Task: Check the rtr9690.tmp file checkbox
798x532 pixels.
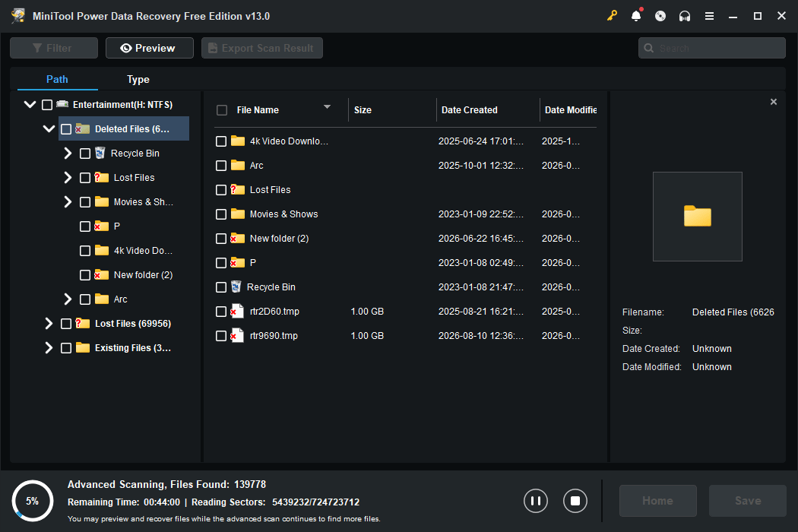Action: [221, 336]
